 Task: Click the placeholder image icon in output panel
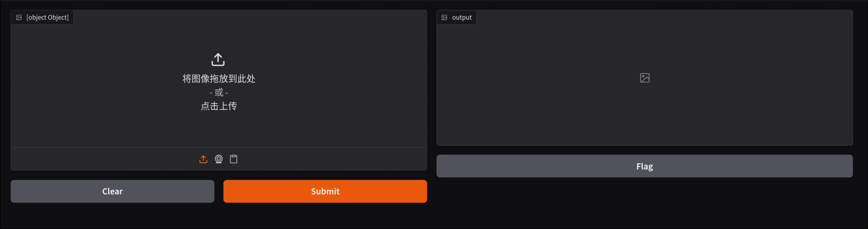(x=644, y=78)
